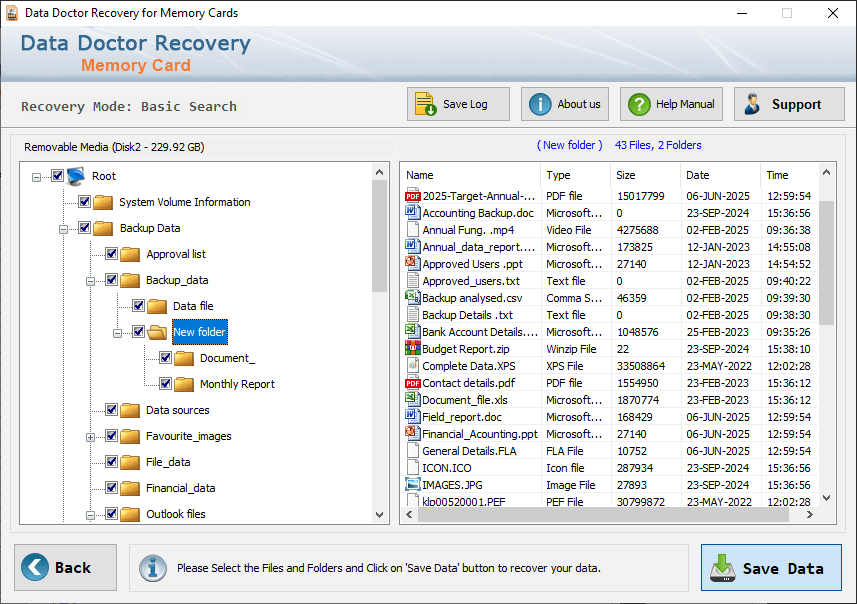857x604 pixels.
Task: Click the download drive icon in Save Data
Action: (723, 568)
